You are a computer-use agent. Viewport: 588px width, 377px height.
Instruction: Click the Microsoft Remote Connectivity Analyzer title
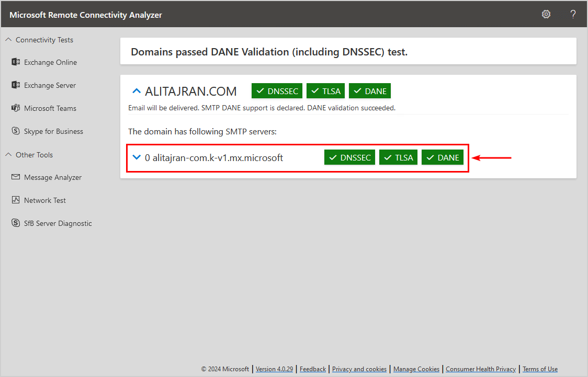[x=85, y=15]
